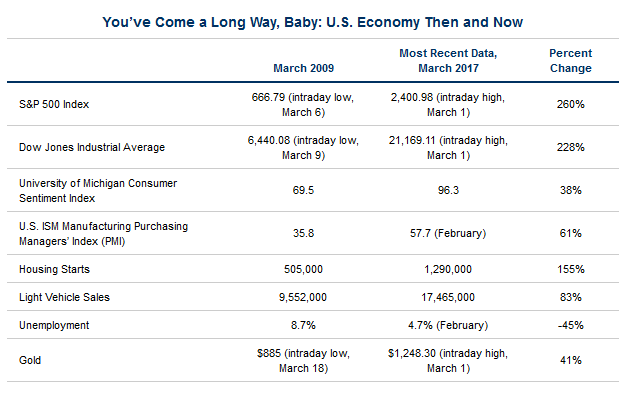The image size is (632, 395).
Task: Select University of Michigan Consumer Sentiment Index
Action: point(98,191)
